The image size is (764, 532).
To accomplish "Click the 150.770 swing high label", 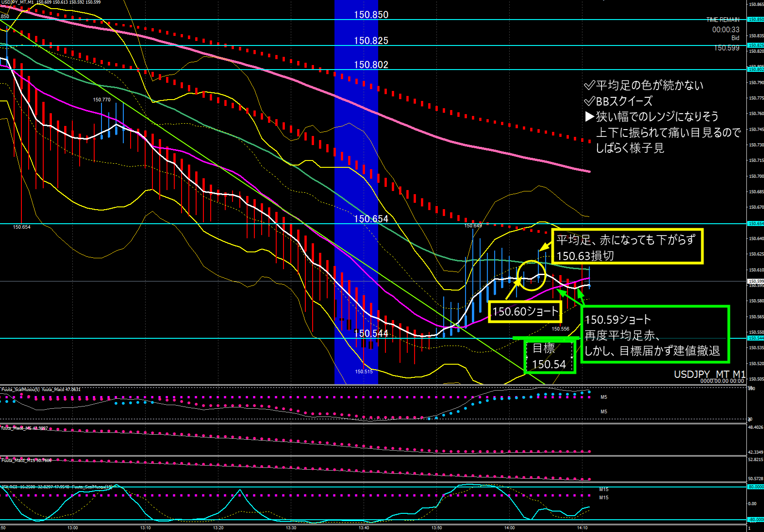I will tap(102, 100).
